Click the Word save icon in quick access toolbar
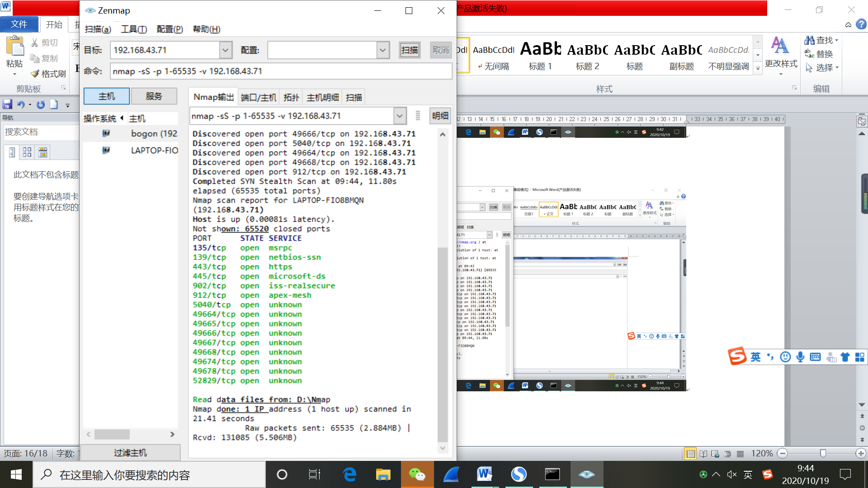Viewport: 868px width, 488px height. tap(7, 104)
